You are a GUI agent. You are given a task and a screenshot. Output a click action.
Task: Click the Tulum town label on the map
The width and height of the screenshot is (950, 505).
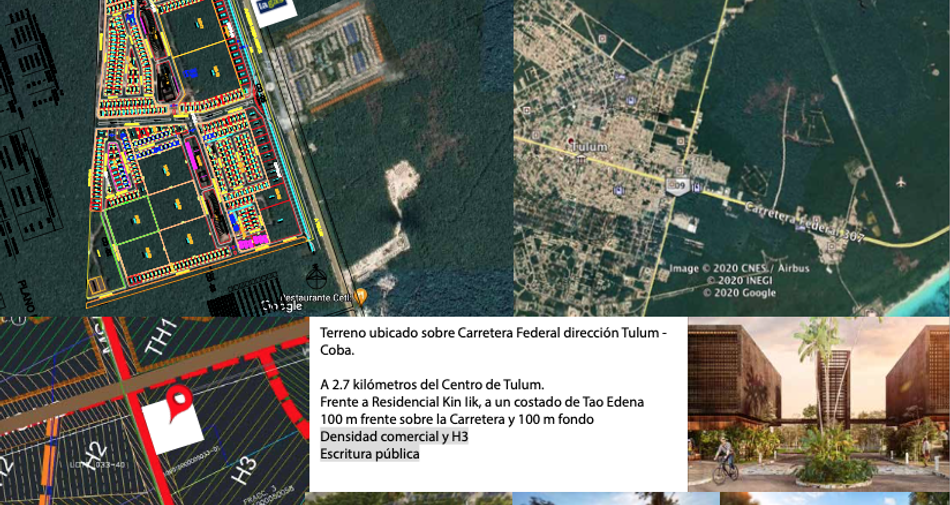click(x=589, y=147)
